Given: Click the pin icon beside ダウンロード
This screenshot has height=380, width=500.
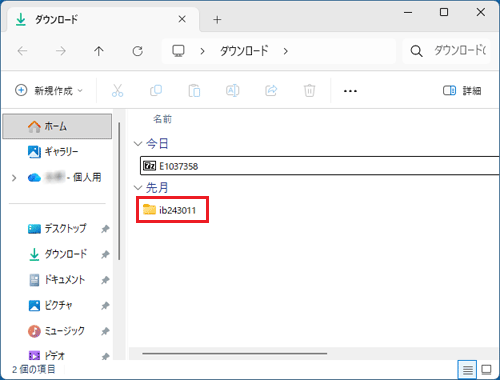Looking at the screenshot, I should 105,255.
